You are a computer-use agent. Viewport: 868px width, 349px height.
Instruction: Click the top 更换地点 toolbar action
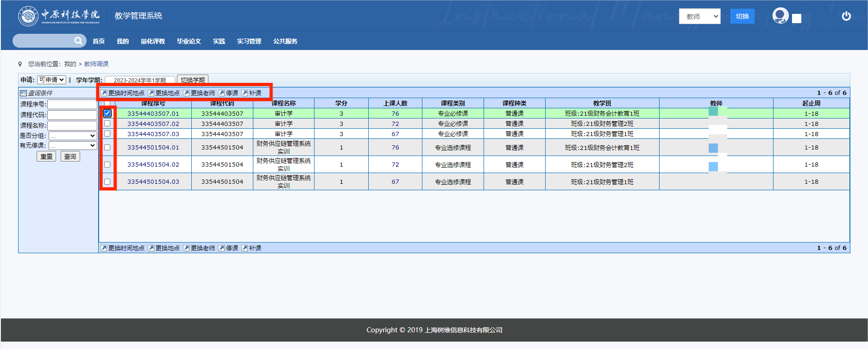[164, 93]
